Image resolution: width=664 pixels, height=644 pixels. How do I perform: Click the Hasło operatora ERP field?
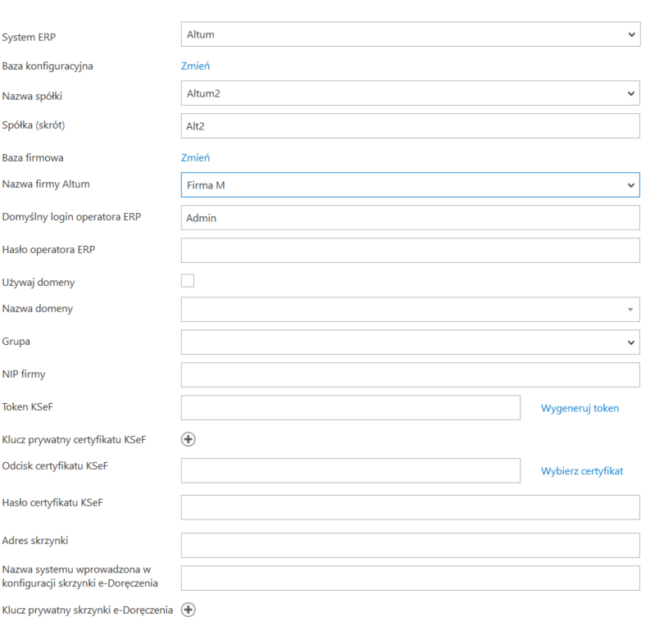point(410,250)
